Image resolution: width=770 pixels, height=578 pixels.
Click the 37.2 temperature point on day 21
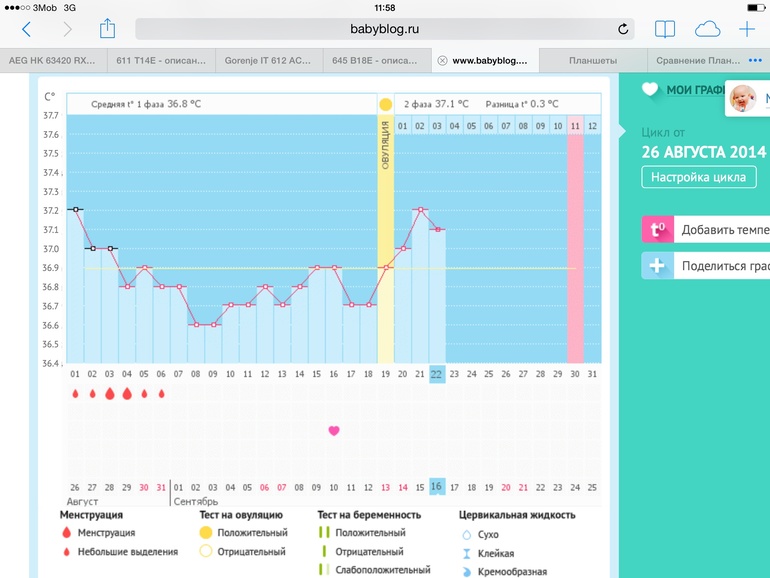point(420,210)
